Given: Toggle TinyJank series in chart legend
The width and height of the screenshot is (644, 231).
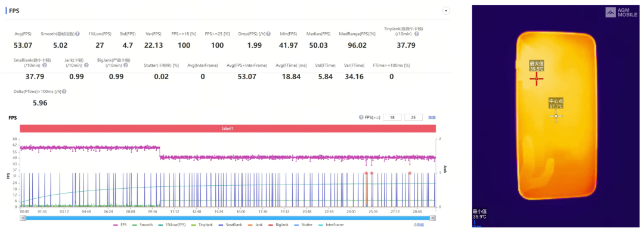Looking at the screenshot, I should [x=202, y=225].
